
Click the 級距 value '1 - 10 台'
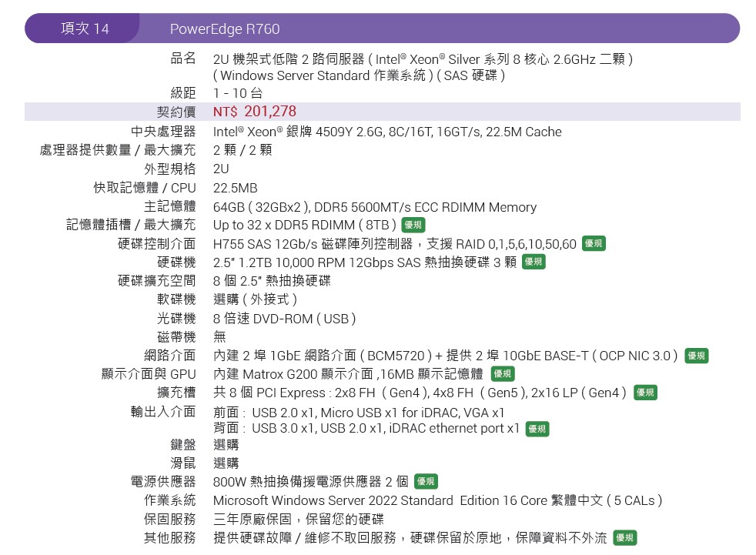(x=238, y=93)
